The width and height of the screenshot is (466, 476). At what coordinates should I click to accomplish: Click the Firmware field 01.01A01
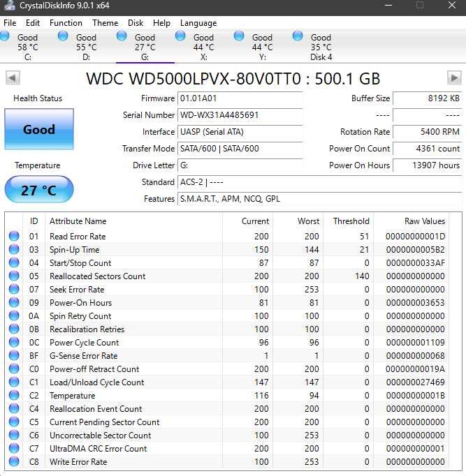point(240,98)
